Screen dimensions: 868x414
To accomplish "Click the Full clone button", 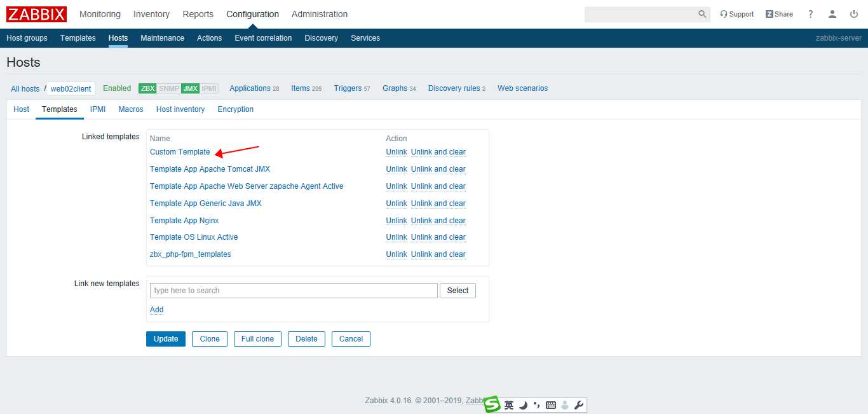I will pos(257,339).
